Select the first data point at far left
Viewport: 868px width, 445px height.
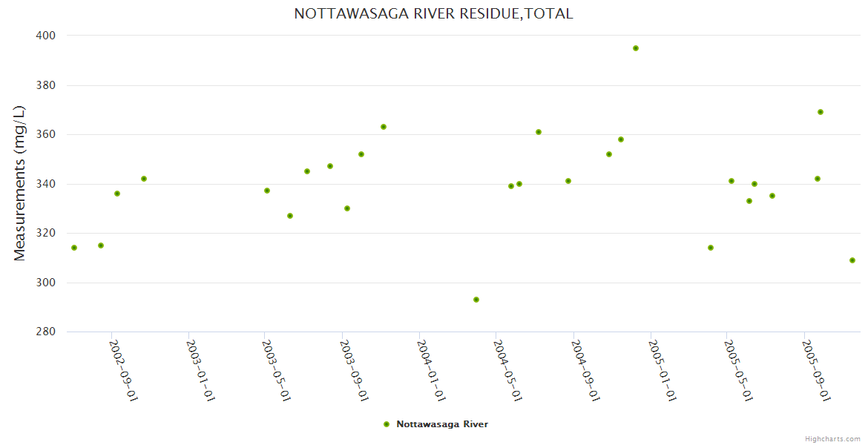pos(74,248)
